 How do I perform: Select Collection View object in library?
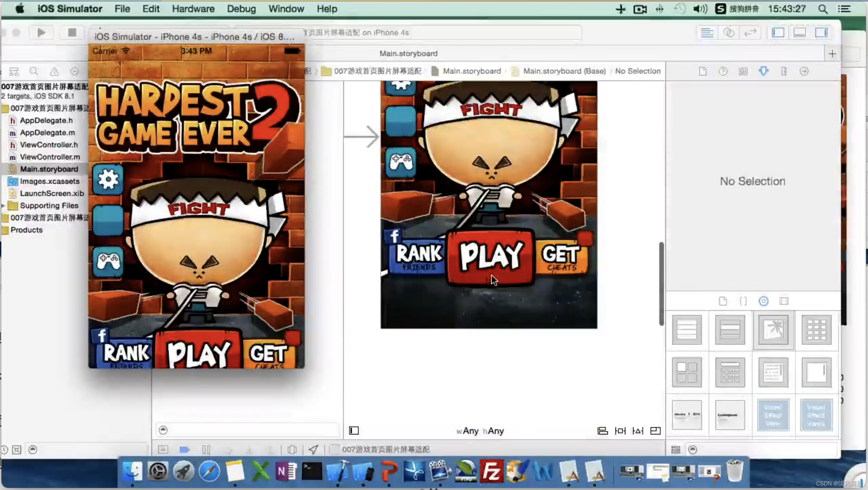tap(816, 330)
